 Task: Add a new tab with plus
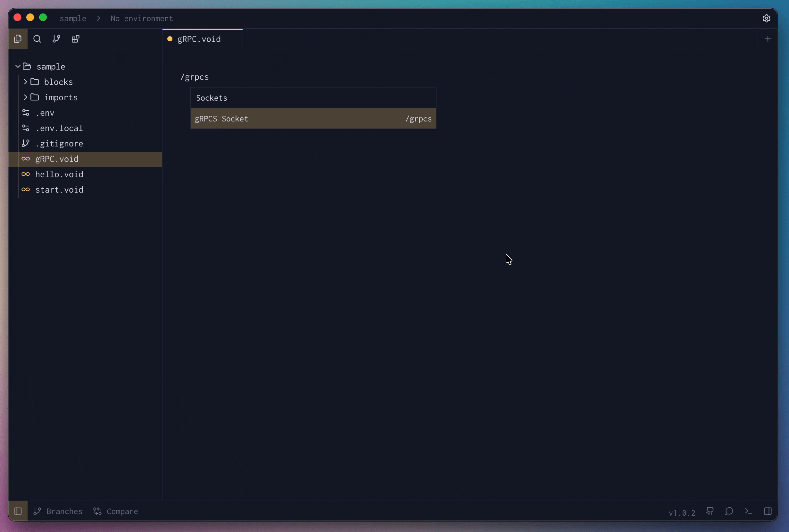768,39
